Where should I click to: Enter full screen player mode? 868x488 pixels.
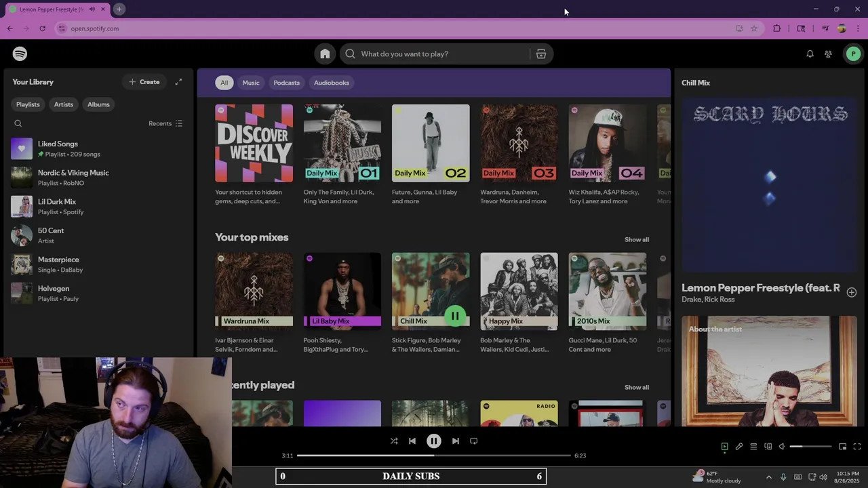click(x=857, y=447)
